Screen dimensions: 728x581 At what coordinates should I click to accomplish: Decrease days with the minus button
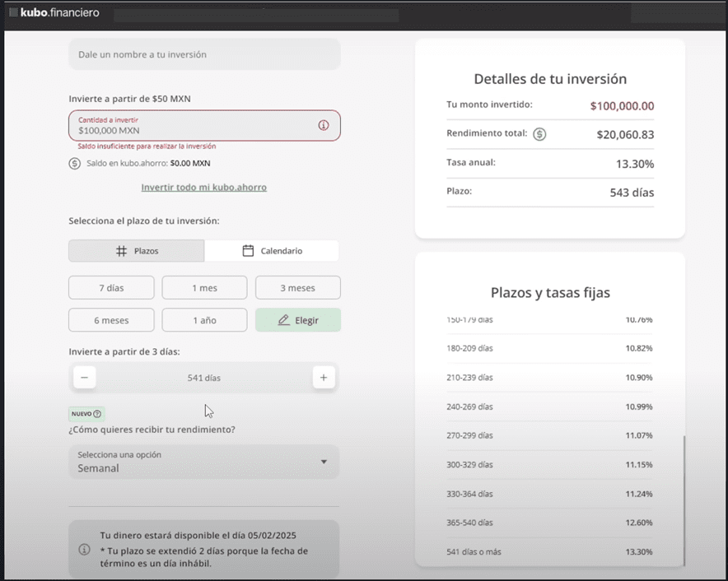click(x=84, y=378)
